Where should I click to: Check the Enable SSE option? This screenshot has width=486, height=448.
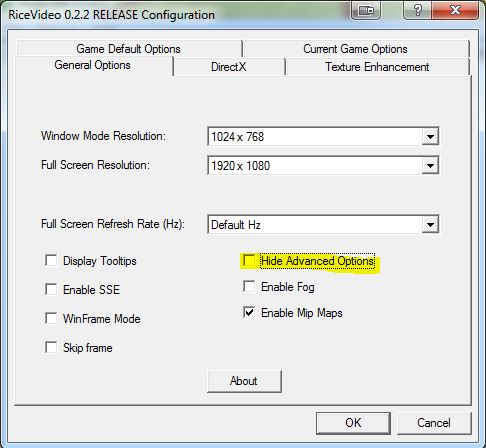[x=51, y=289]
